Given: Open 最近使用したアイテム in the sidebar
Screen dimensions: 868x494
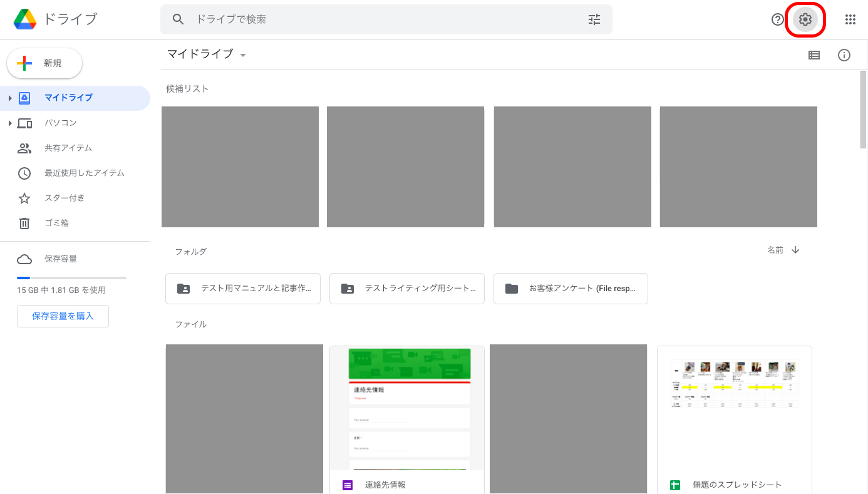Looking at the screenshot, I should (75, 173).
